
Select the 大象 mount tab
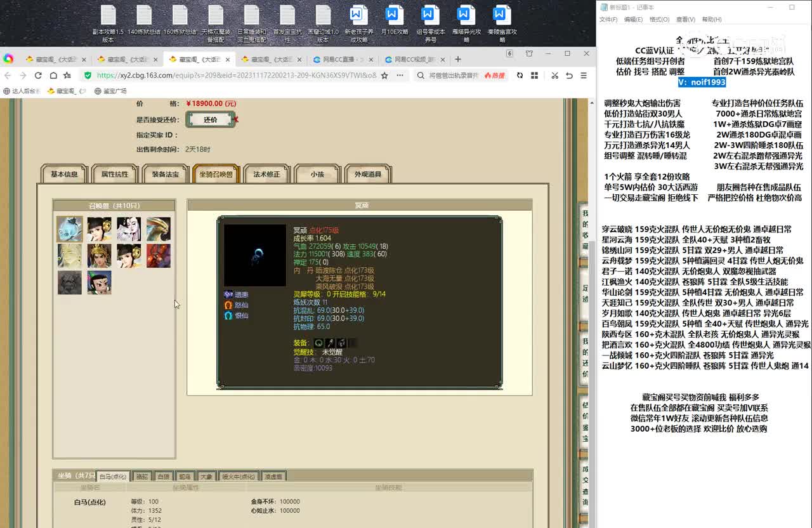(206, 477)
